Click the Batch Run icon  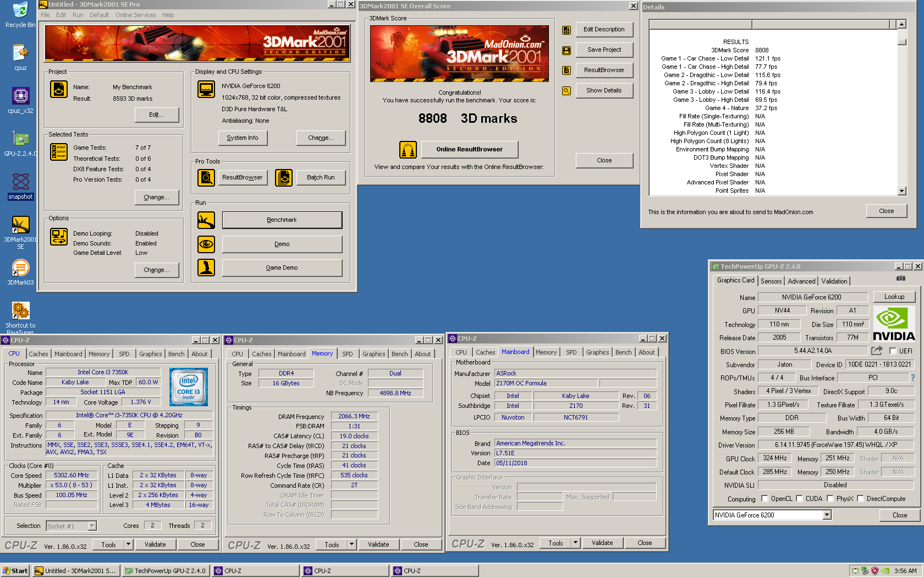click(284, 178)
